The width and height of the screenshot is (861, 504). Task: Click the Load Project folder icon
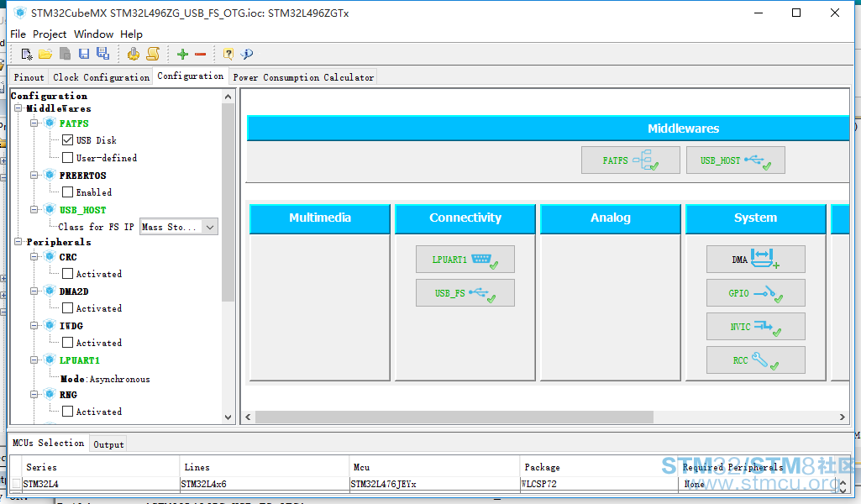click(x=45, y=54)
